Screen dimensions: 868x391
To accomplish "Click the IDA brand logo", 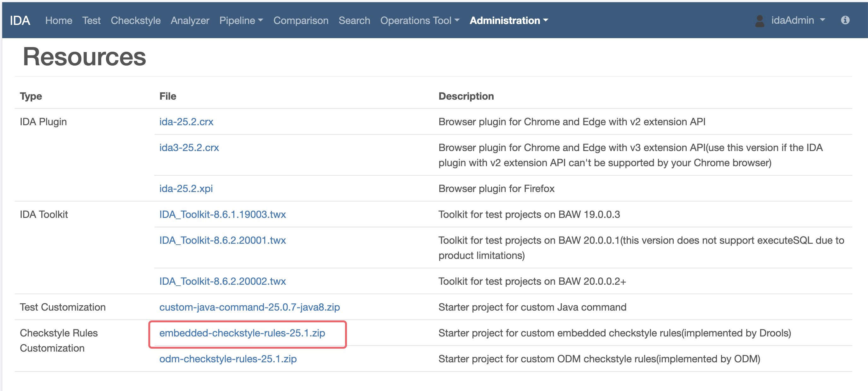I will click(20, 20).
